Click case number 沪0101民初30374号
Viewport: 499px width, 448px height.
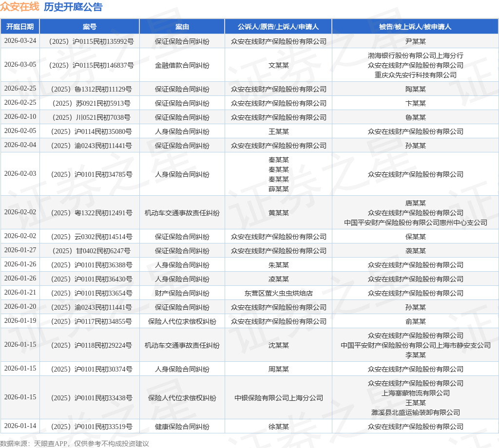pos(91,370)
